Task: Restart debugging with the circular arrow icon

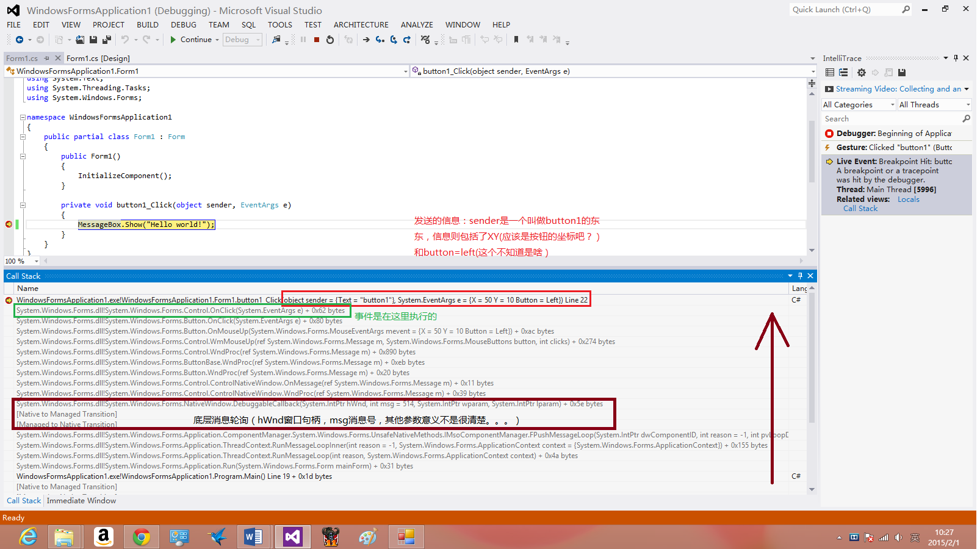Action: pos(330,40)
